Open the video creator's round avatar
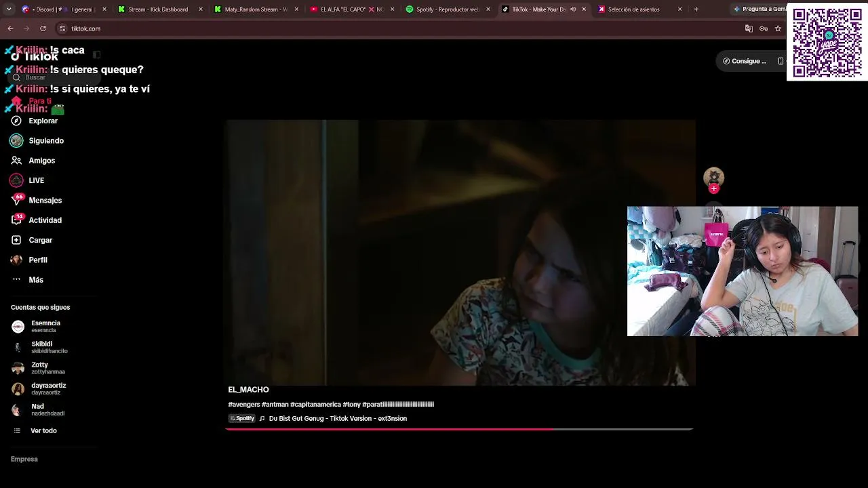The height and width of the screenshot is (488, 868). pos(713,177)
